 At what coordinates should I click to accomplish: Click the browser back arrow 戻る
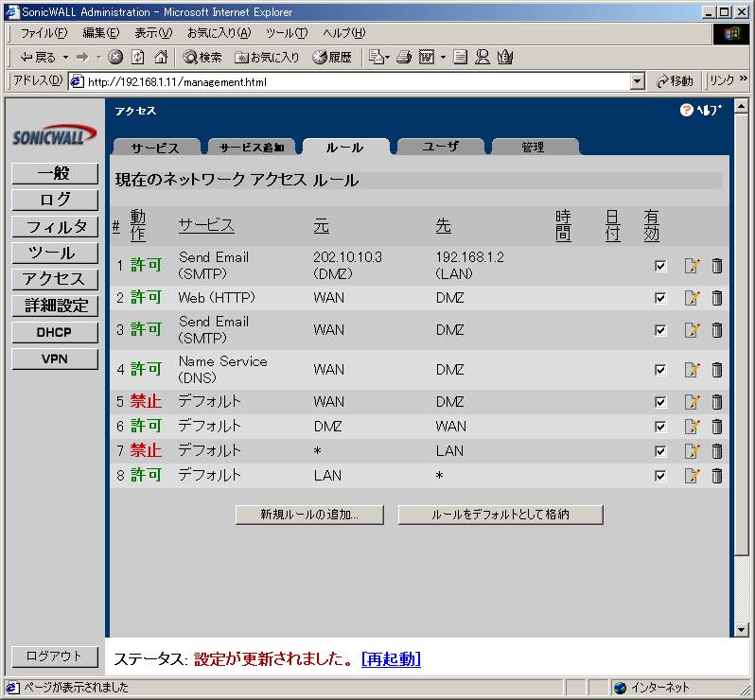(x=38, y=58)
